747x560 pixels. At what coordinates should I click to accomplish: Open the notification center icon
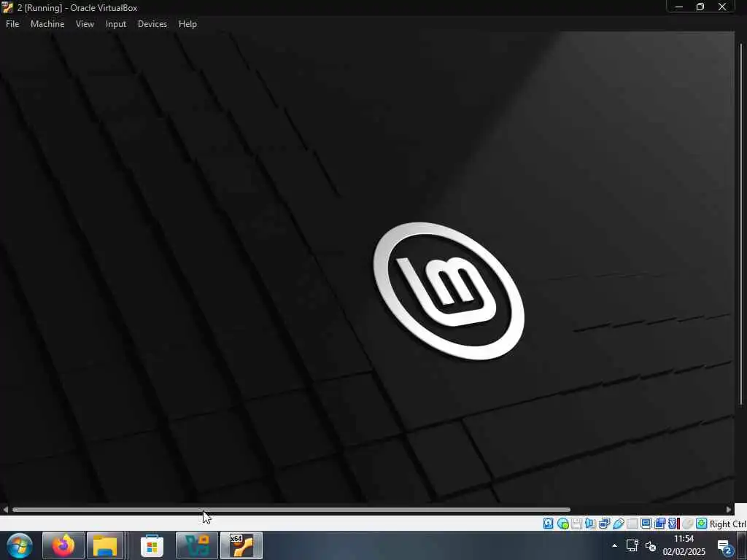click(x=724, y=547)
